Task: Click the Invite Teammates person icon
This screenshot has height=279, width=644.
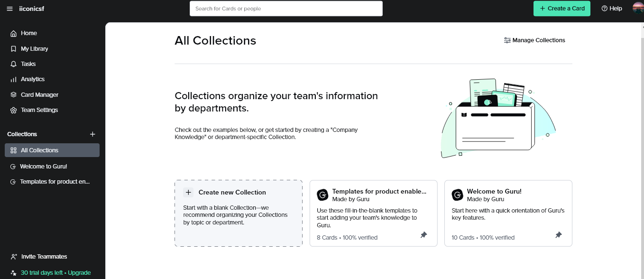Action: pyautogui.click(x=14, y=257)
